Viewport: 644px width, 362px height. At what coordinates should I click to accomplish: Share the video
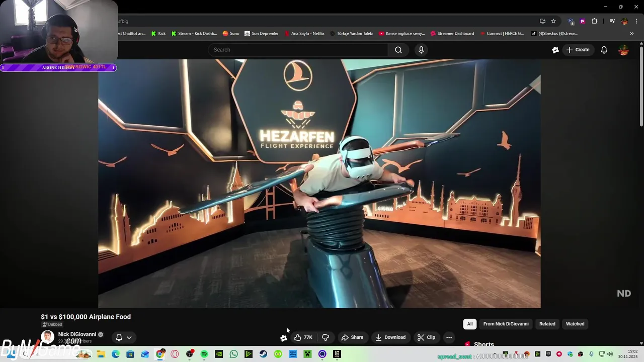pos(352,337)
